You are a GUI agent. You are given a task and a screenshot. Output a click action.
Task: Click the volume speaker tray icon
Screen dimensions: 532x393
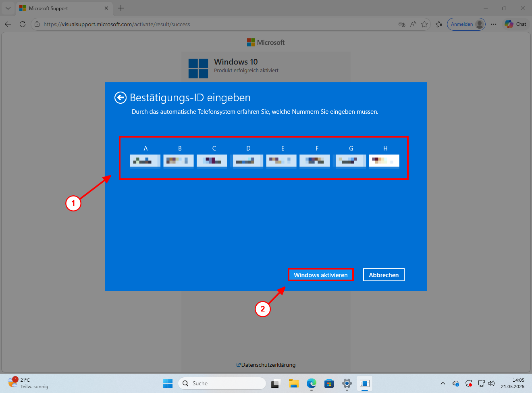point(491,383)
